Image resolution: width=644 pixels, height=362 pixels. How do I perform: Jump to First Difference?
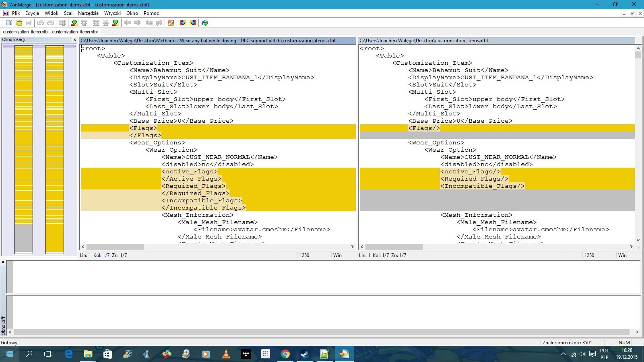point(96,23)
